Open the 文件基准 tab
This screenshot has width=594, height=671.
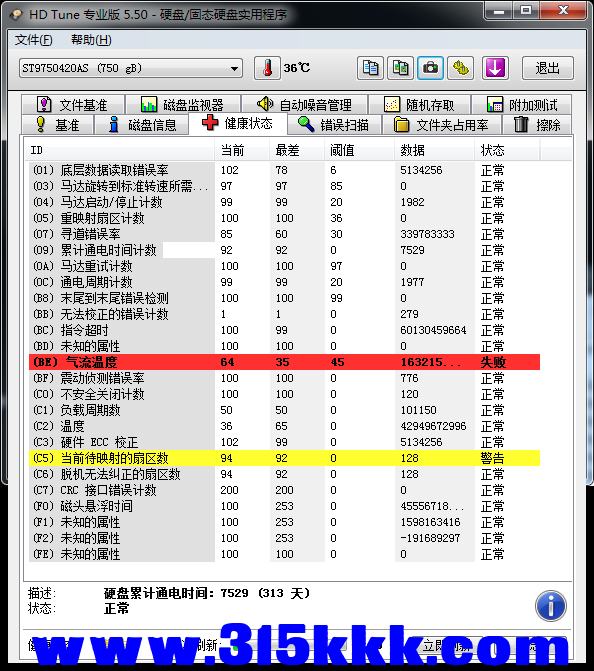tap(73, 105)
